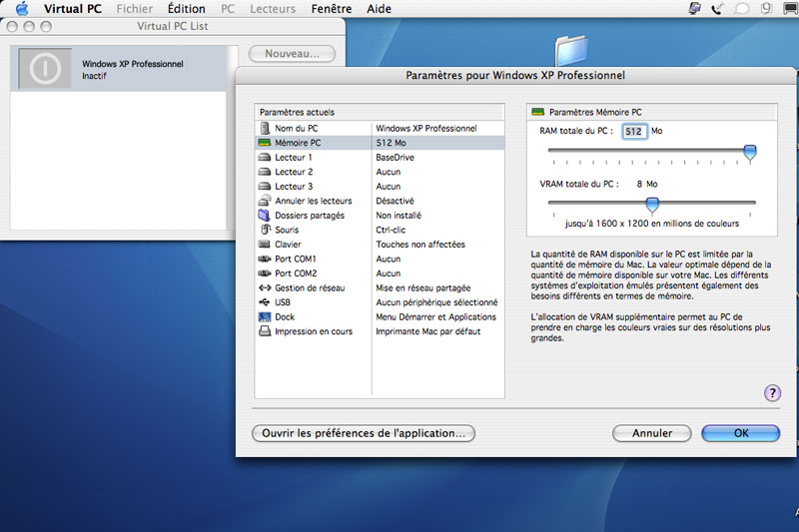Click the Nouveau button in Virtual PC List
This screenshot has width=799, height=532.
[292, 54]
